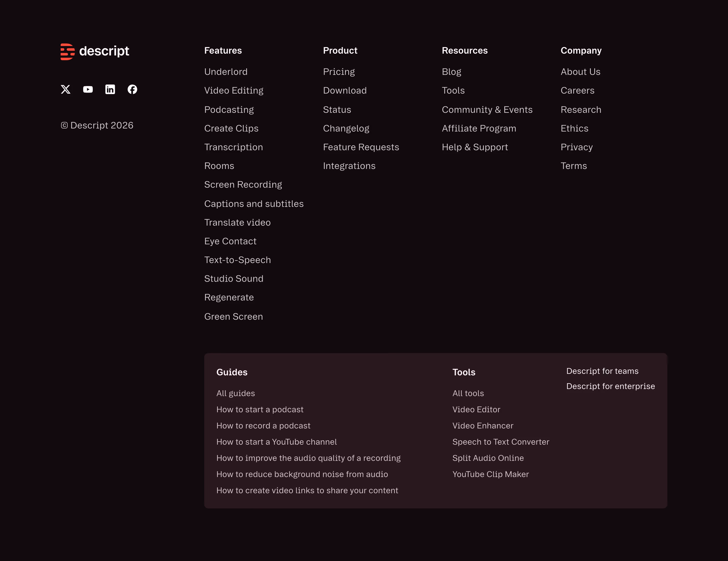Screen dimensions: 728x561
Task: Visit the Studio Sound page
Action: (x=234, y=278)
